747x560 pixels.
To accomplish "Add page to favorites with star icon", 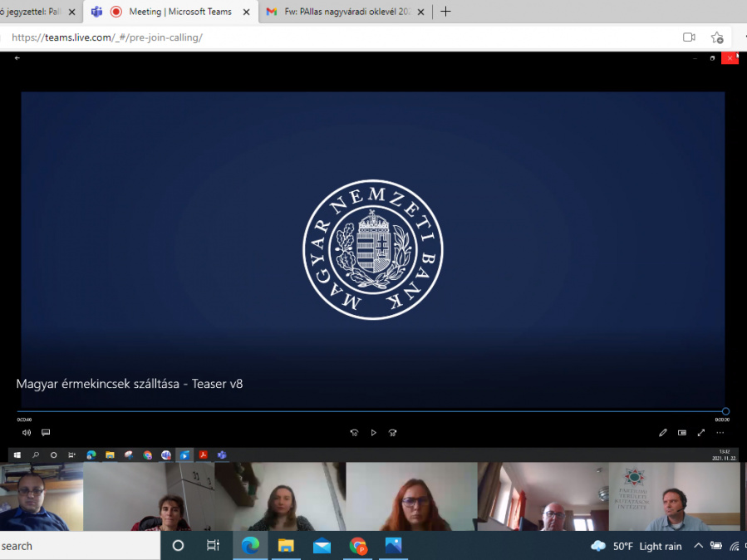I will click(717, 37).
